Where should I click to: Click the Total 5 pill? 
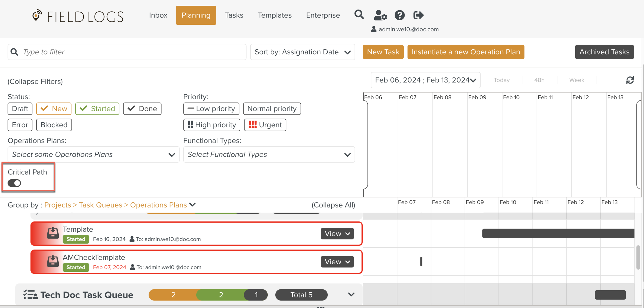point(301,295)
